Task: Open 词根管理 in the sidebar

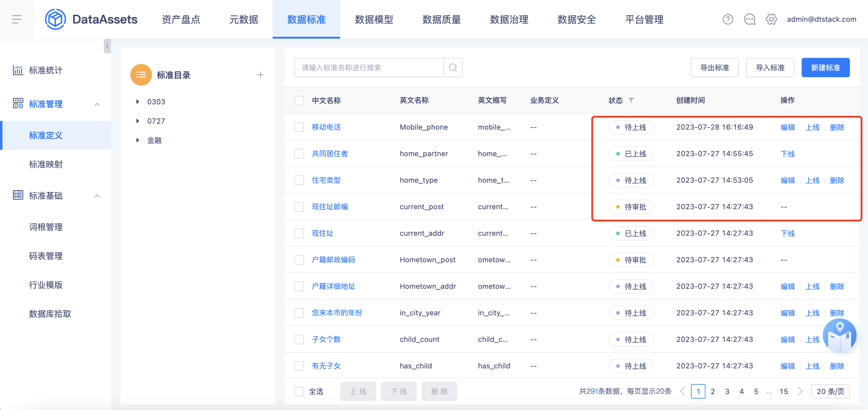Action: click(x=46, y=227)
